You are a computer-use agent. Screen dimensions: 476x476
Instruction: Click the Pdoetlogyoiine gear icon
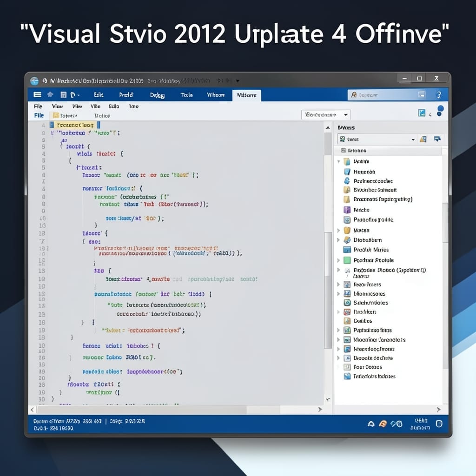pyautogui.click(x=347, y=220)
